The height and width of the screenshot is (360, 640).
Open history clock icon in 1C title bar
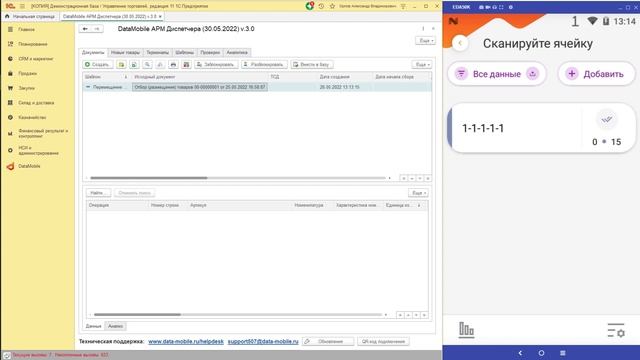321,6
